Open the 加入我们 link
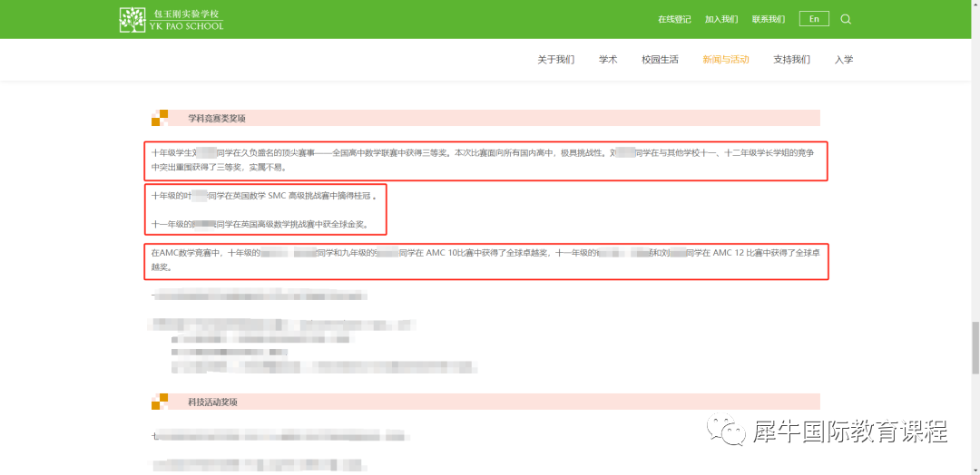Viewport: 980px width, 475px height. [721, 19]
